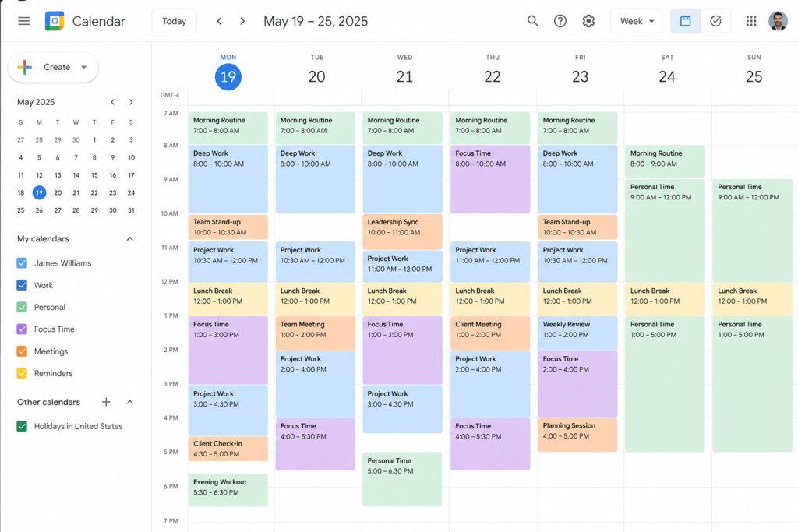Image resolution: width=798 pixels, height=532 pixels.
Task: Open the account profile avatar
Action: click(778, 21)
